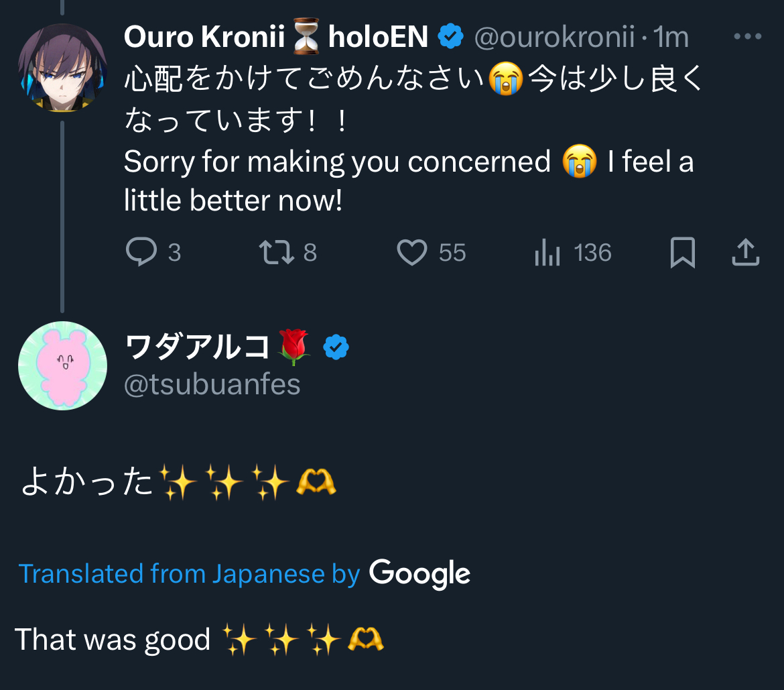Open Ouro Kronii's profile avatar

(x=62, y=67)
